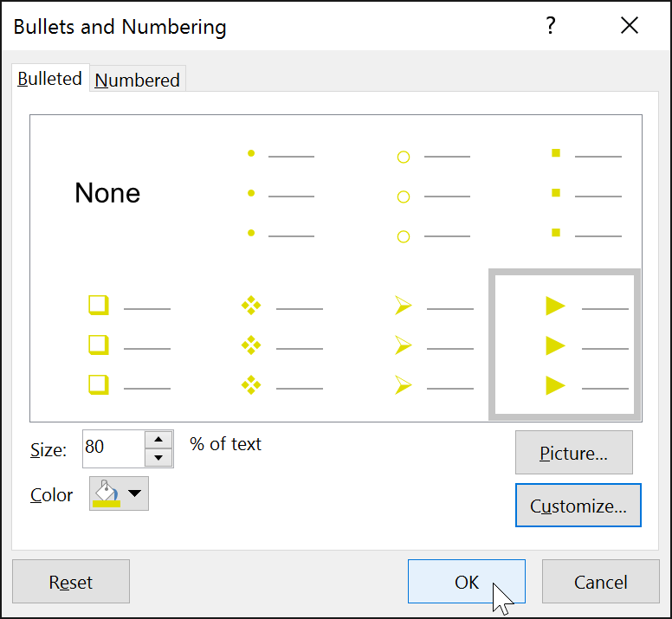Choose the four-diamond star bullet style
Viewport: 672px width, 619px height.
[x=281, y=345]
